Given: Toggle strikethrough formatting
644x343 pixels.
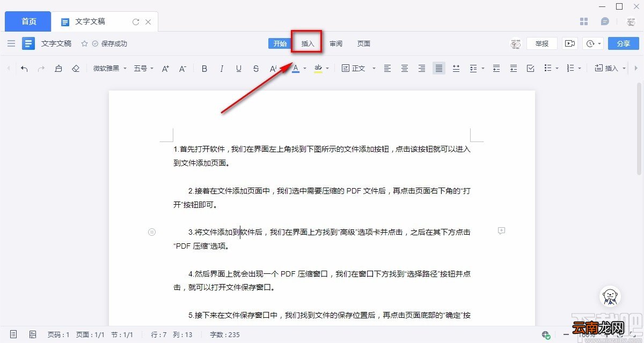Looking at the screenshot, I should pos(256,68).
